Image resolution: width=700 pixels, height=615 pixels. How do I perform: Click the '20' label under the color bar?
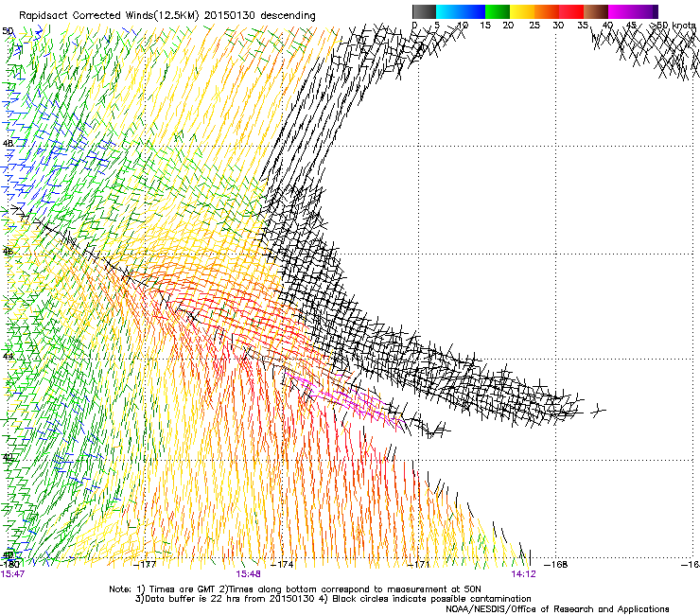pyautogui.click(x=508, y=26)
